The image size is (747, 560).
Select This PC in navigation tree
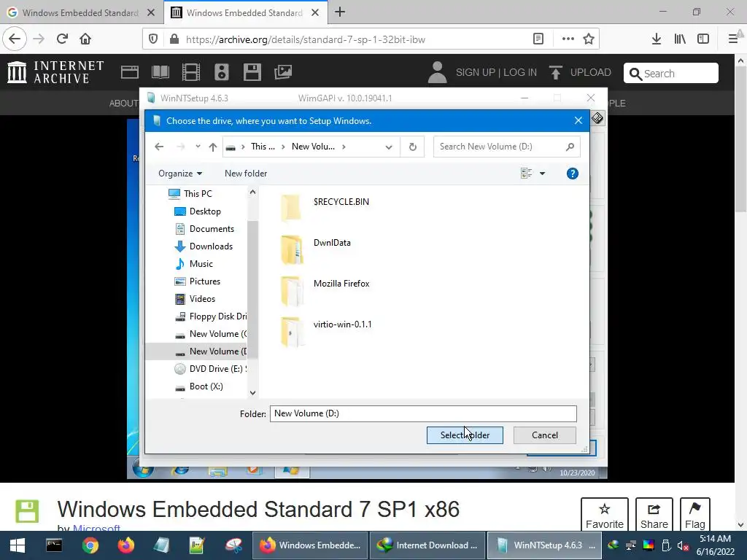tap(198, 194)
